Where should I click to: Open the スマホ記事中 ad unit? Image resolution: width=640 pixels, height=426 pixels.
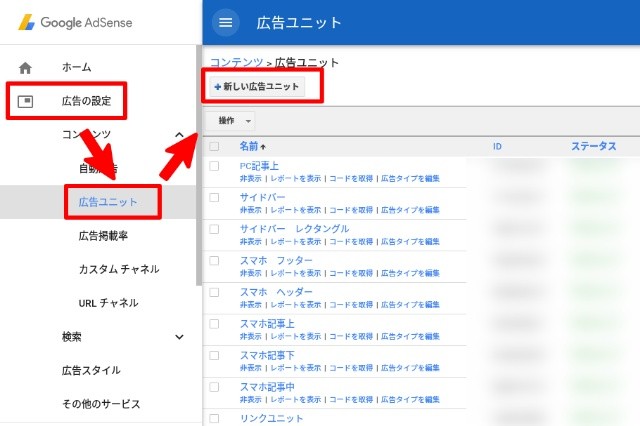tap(267, 387)
